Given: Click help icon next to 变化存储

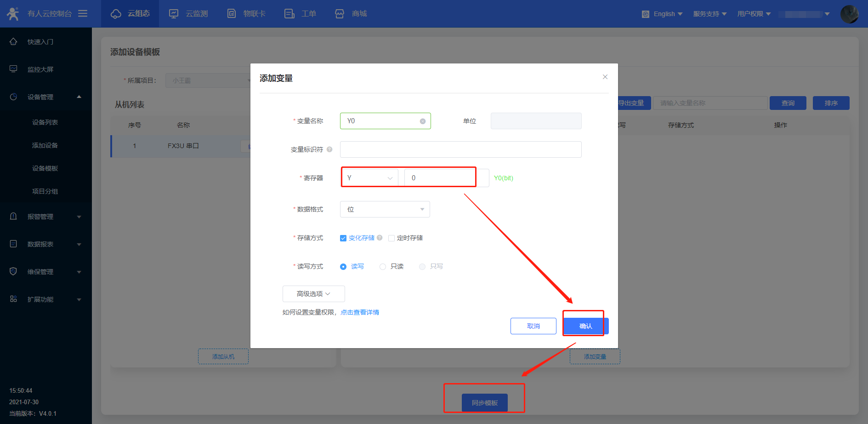Looking at the screenshot, I should pos(380,238).
